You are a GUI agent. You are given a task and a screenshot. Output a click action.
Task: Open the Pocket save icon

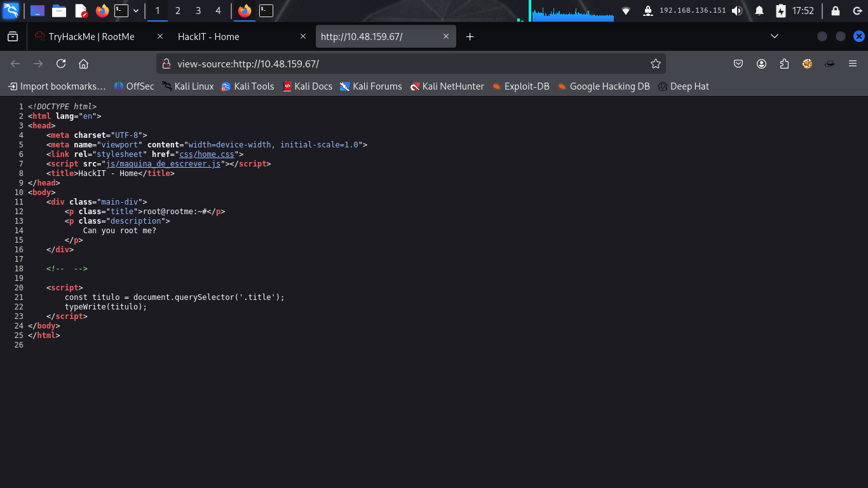pyautogui.click(x=738, y=64)
